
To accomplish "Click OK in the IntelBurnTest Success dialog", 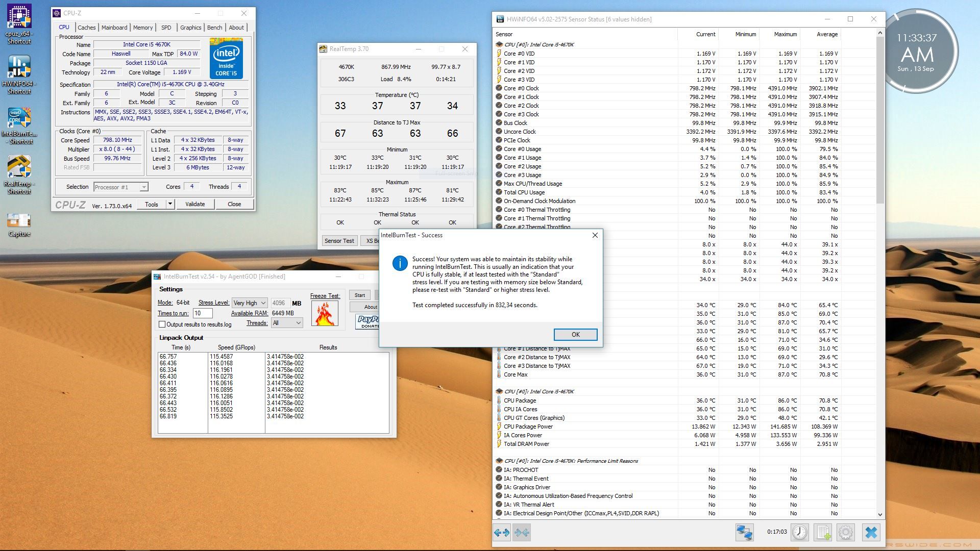I will (x=575, y=335).
